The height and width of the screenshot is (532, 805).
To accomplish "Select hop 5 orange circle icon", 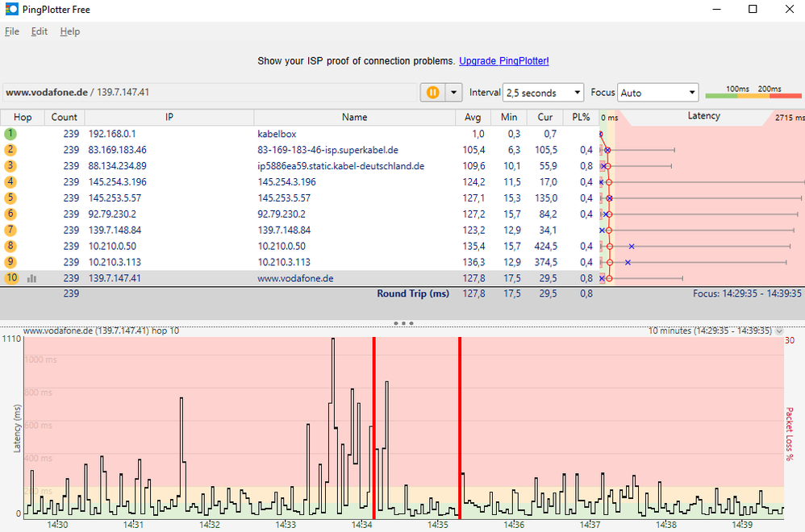I will [10, 198].
